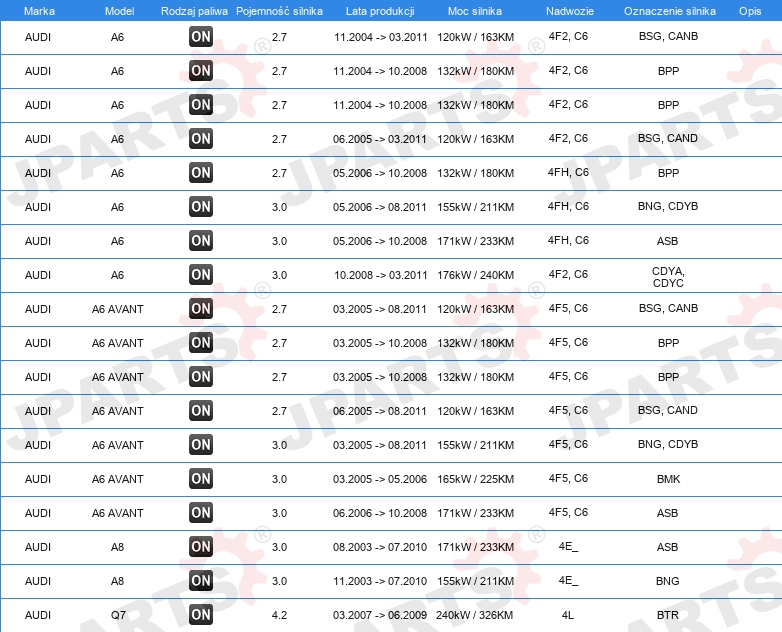The image size is (782, 632).
Task: Click the Opis column header
Action: coord(750,11)
